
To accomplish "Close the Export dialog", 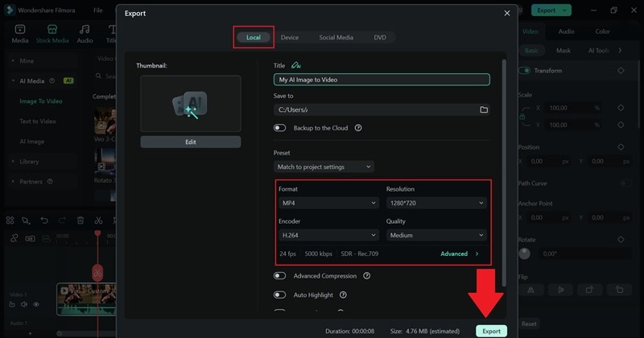I will point(507,13).
